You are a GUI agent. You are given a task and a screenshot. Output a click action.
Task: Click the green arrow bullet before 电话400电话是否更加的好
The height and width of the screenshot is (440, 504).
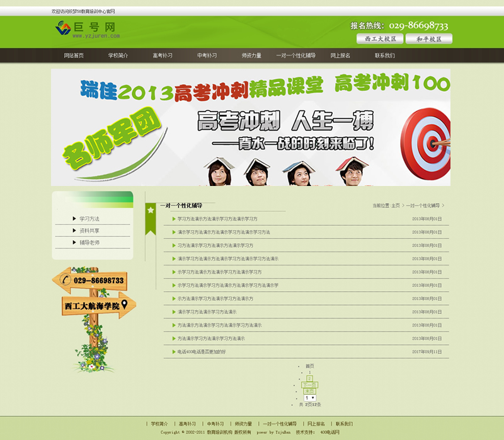click(x=174, y=352)
